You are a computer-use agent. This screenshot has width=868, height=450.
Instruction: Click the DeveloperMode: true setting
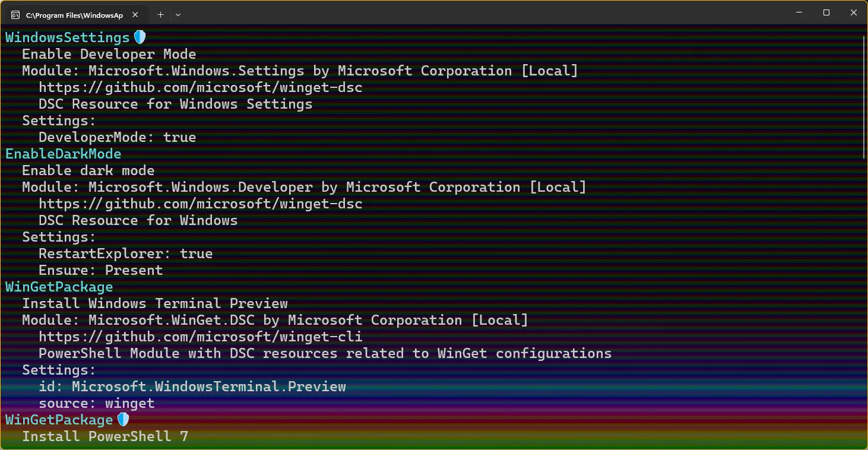pos(117,137)
